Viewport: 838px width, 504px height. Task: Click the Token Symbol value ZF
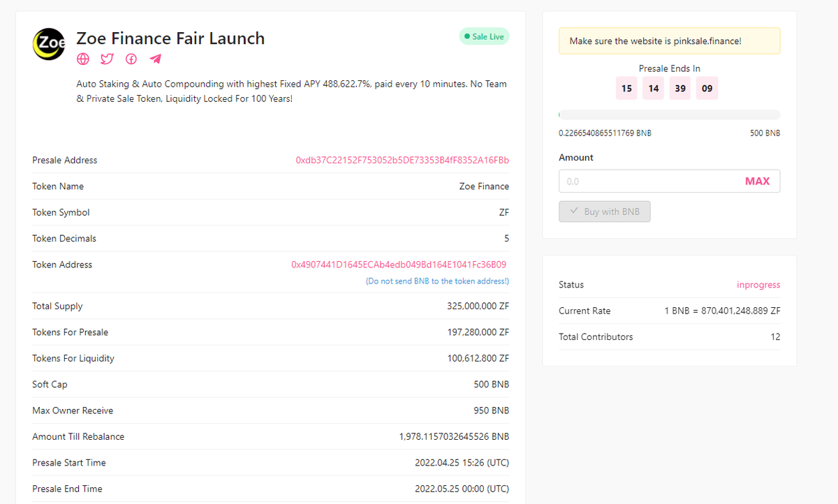pyautogui.click(x=504, y=213)
